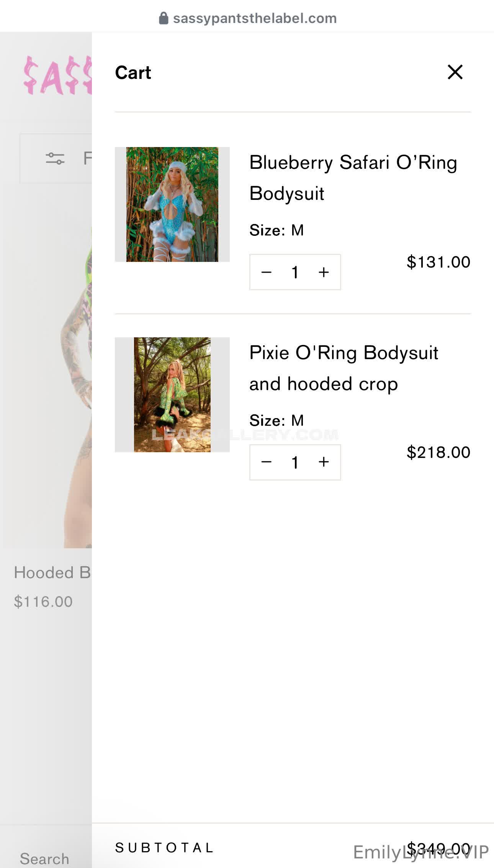Viewport: 494px width, 868px height.
Task: Open the Blueberry Safari bodysuit thumbnail
Action: click(172, 204)
